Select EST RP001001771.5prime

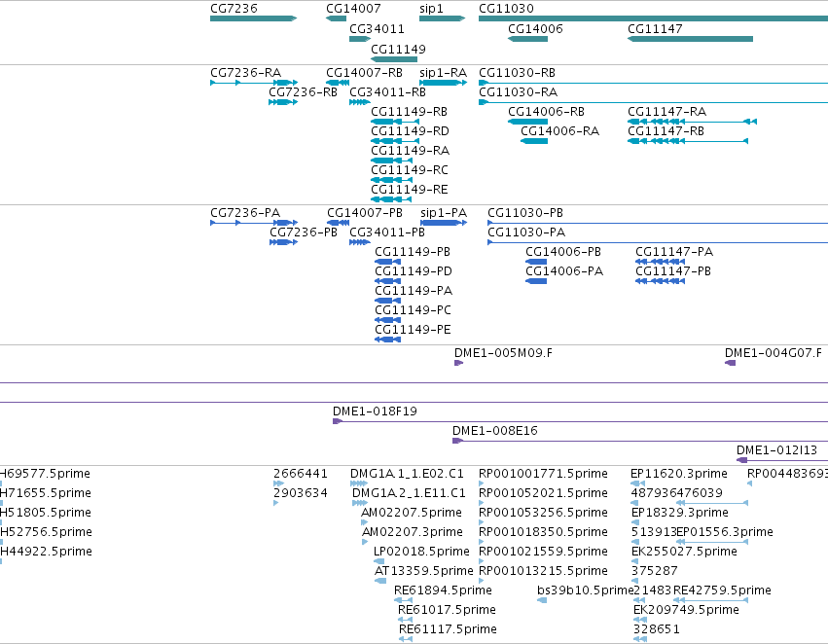(x=543, y=474)
